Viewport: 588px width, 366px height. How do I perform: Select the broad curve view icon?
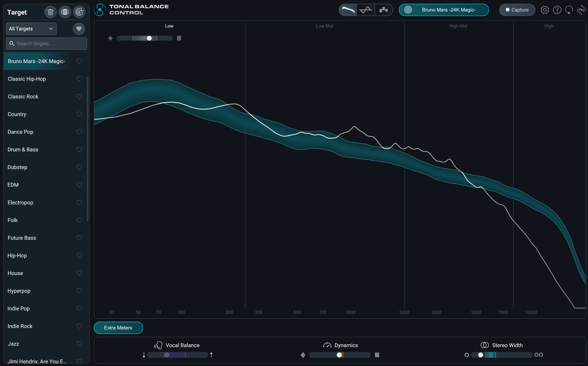(x=348, y=10)
